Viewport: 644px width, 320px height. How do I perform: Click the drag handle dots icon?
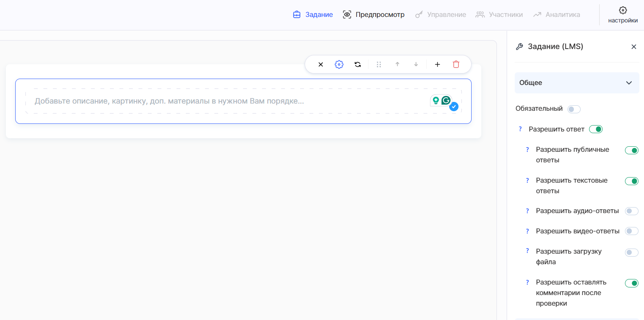379,64
